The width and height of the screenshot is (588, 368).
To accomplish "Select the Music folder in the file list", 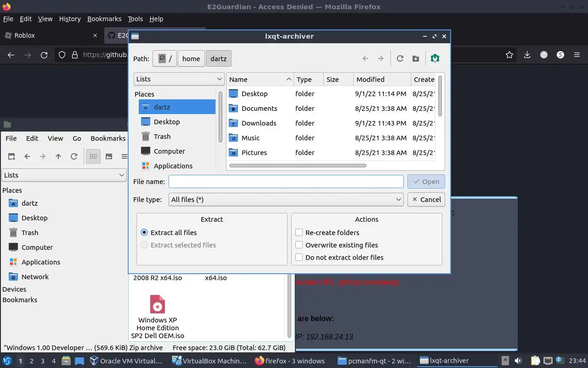I will point(250,138).
